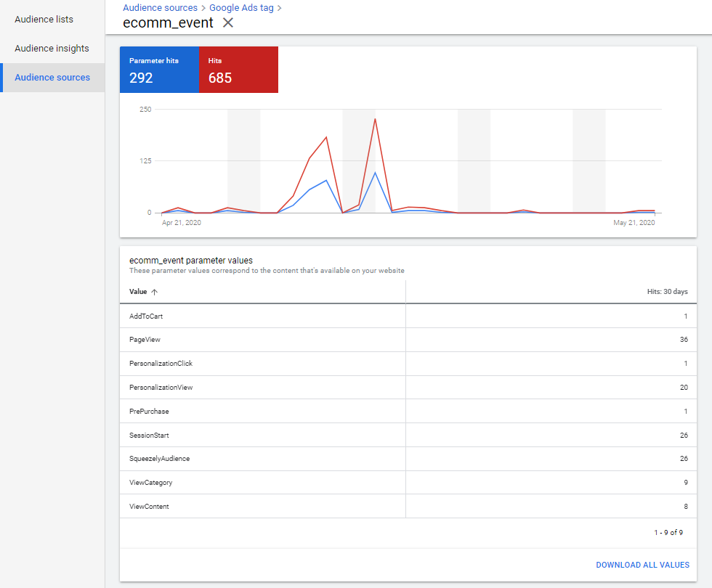Go to Google Ads tag breadcrumb

(x=241, y=8)
